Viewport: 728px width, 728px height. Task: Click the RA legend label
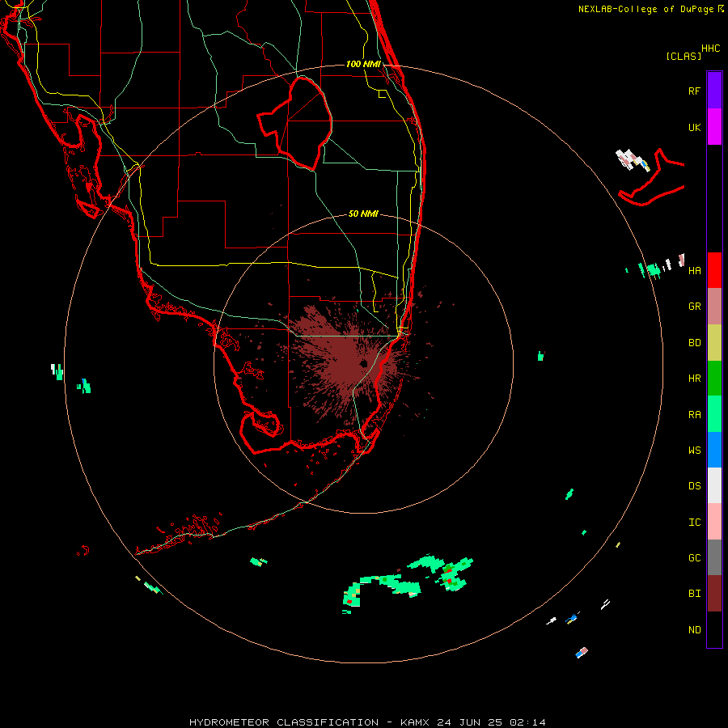694,415
